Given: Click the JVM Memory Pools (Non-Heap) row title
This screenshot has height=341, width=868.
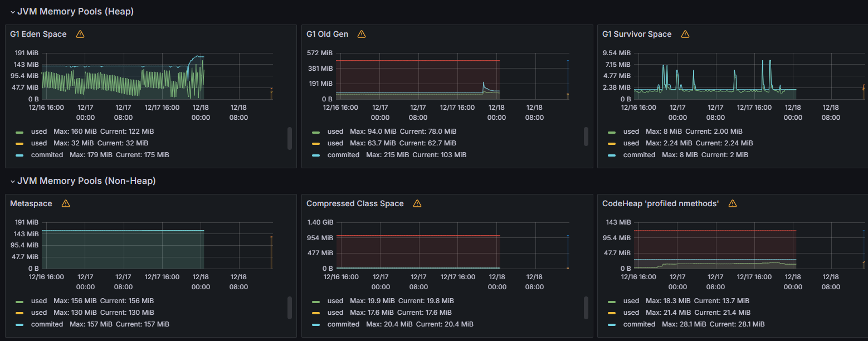Looking at the screenshot, I should (86, 181).
